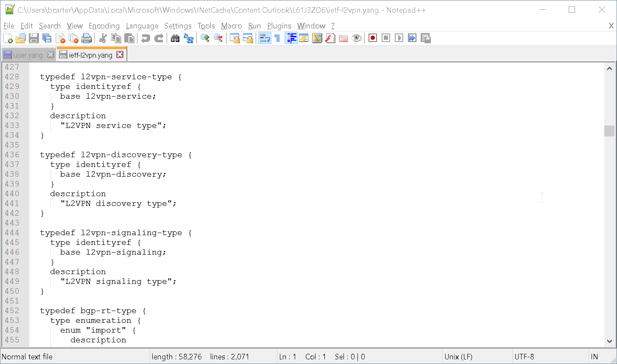617x364 pixels.
Task: Close the document with menu bar X
Action: pos(611,26)
